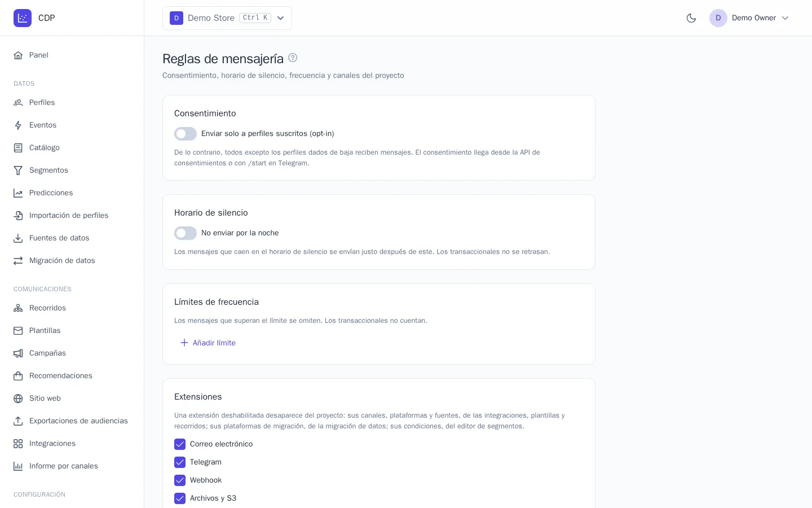Click the Importación de perfiles icon
The width and height of the screenshot is (812, 508).
pos(18,216)
